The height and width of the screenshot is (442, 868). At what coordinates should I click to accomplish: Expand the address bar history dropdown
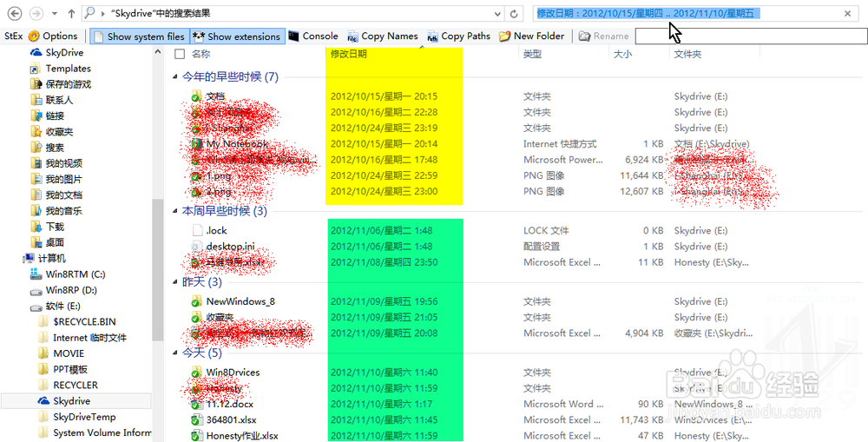pyautogui.click(x=497, y=14)
